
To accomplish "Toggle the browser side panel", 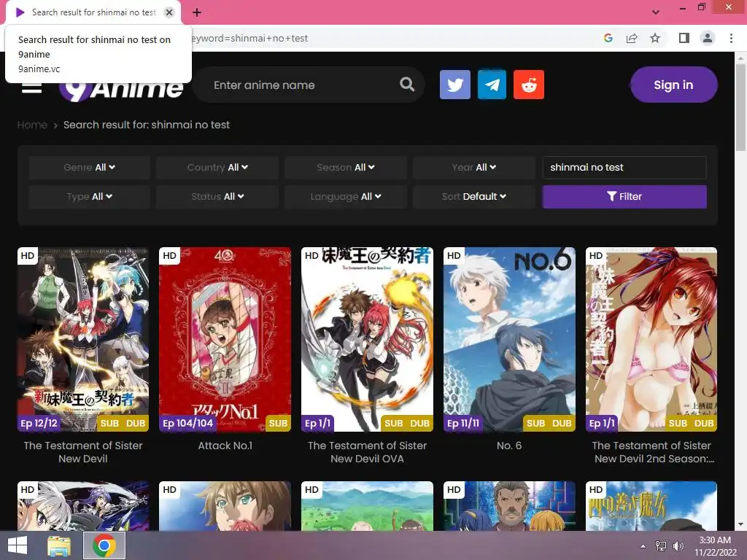I will pyautogui.click(x=684, y=38).
